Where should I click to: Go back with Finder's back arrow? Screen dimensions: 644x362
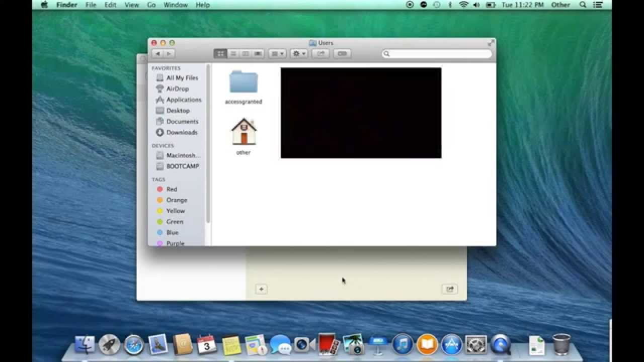coord(157,54)
